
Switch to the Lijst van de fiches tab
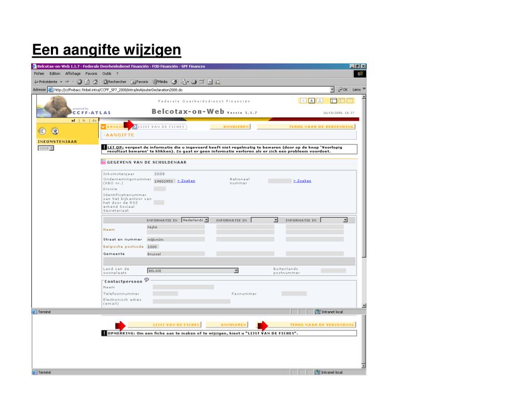160,127
